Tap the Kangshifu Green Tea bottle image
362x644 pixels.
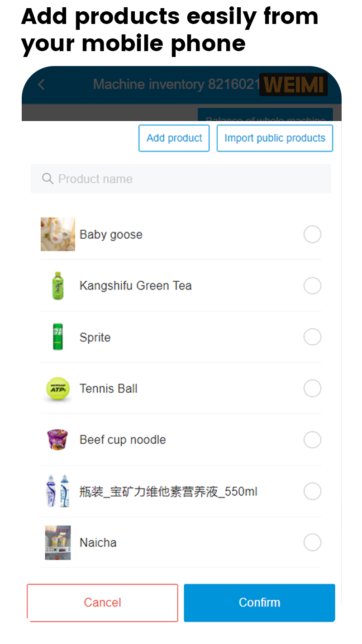[58, 285]
